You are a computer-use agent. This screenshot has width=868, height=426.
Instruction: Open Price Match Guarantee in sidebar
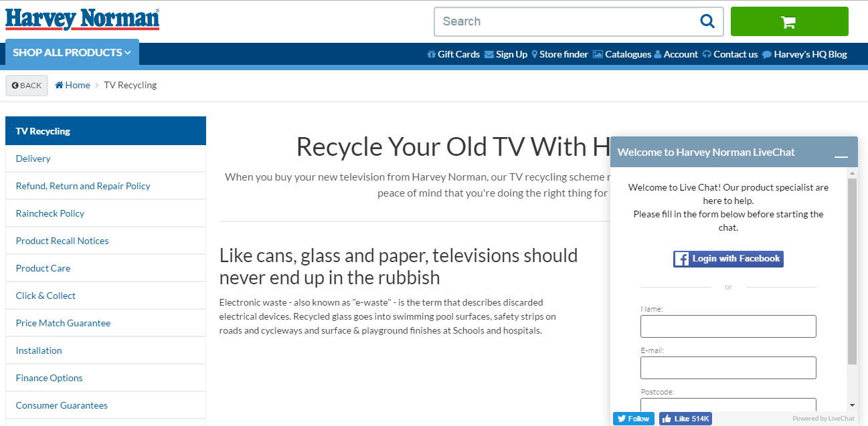click(x=106, y=323)
